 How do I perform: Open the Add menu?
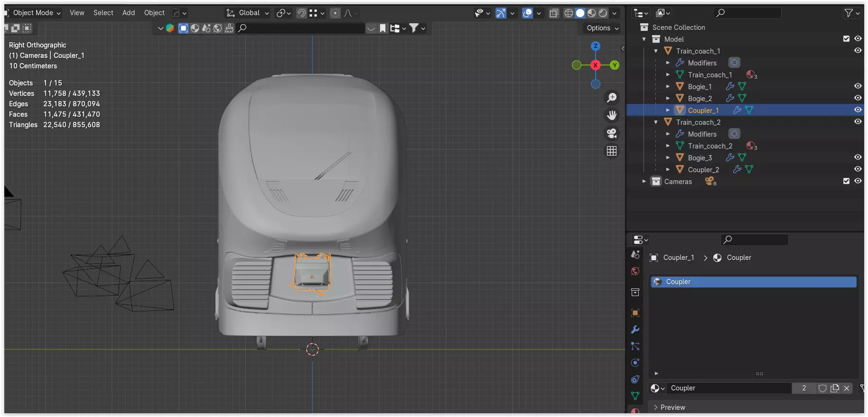(x=129, y=13)
